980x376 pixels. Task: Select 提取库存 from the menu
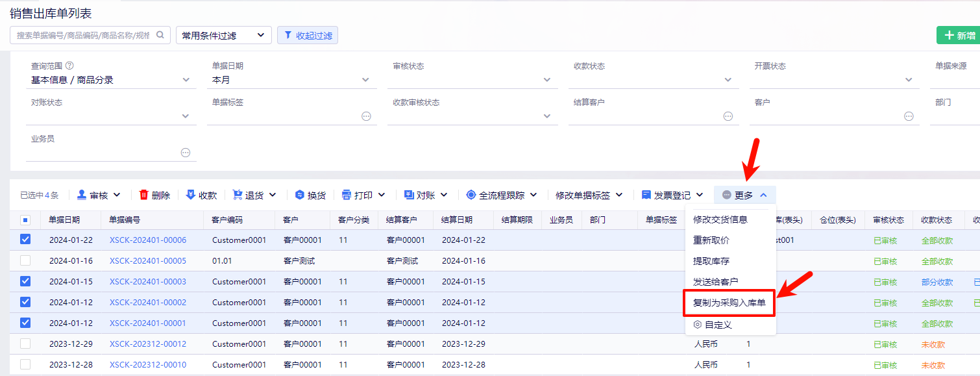tap(711, 261)
